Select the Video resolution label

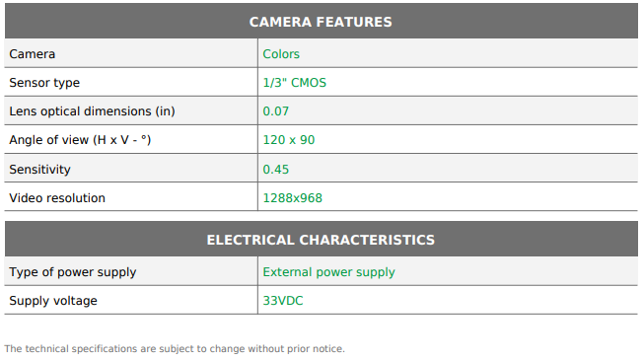coord(57,198)
